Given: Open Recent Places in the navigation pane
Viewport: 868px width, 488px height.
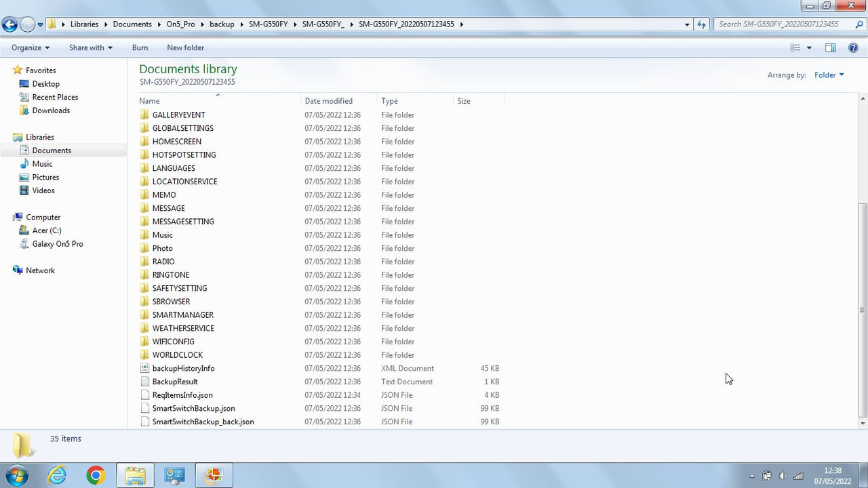Looking at the screenshot, I should click(55, 97).
